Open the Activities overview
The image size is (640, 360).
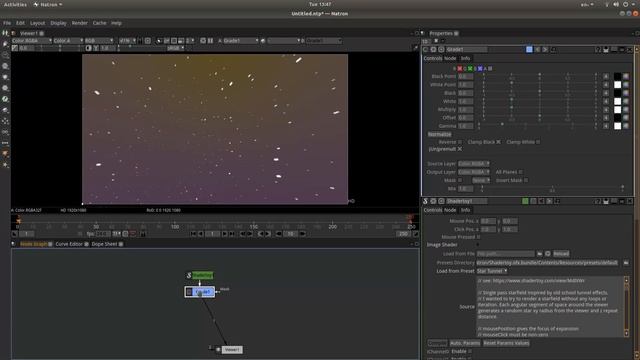click(15, 4)
